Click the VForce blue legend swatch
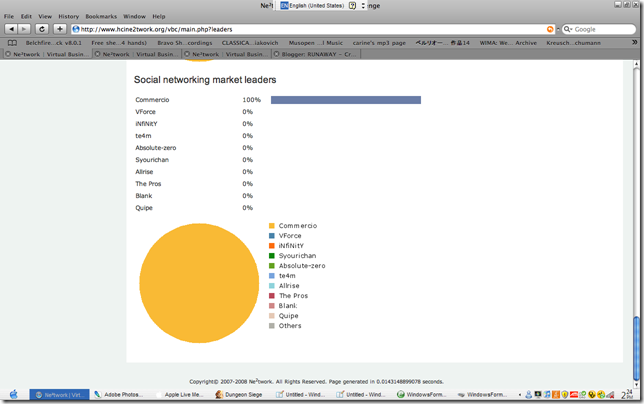The height and width of the screenshot is (404, 644). (x=271, y=236)
